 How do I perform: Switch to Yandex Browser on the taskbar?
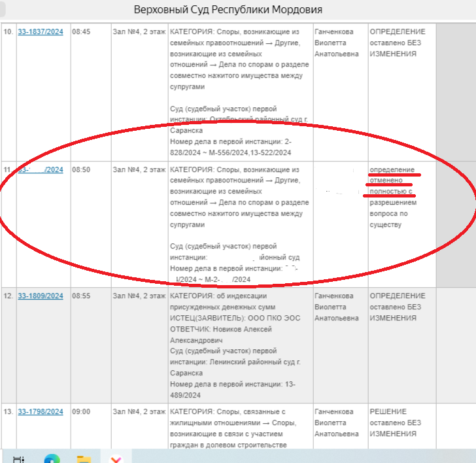[116, 459]
